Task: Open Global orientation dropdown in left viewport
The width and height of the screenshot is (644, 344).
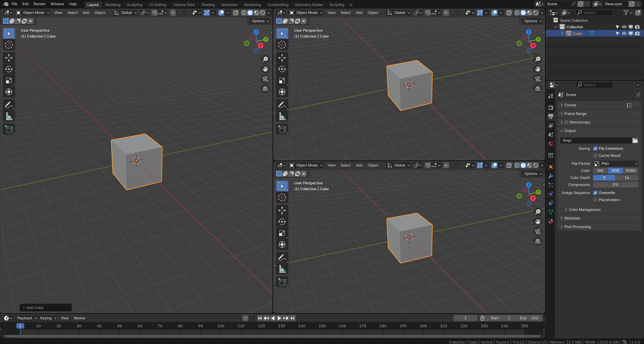Action: [125, 13]
